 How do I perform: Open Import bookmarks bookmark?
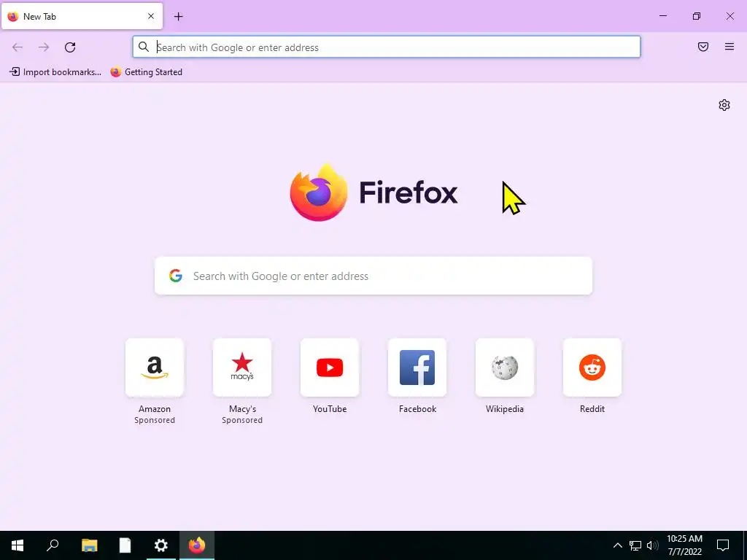[55, 72]
